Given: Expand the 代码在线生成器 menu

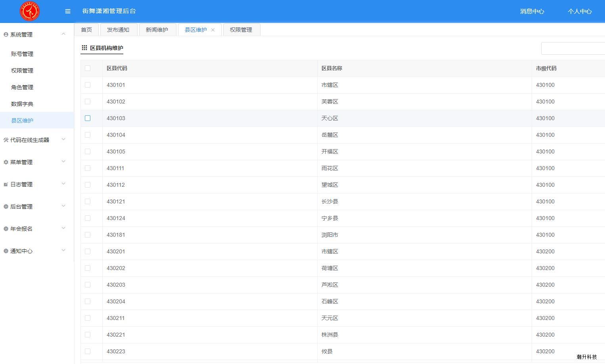Looking at the screenshot, I should [x=63, y=140].
